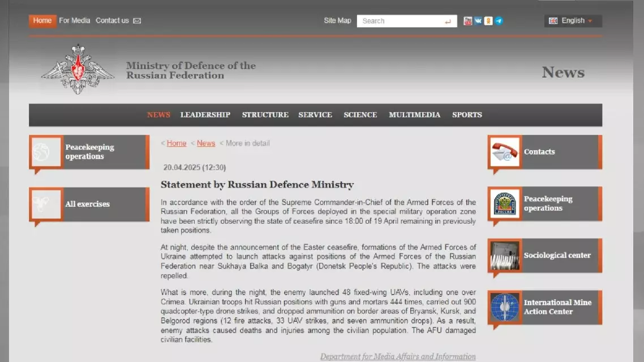Click the article date 20.04.2025 (12:30)
This screenshot has height=362, width=644.
(x=195, y=168)
